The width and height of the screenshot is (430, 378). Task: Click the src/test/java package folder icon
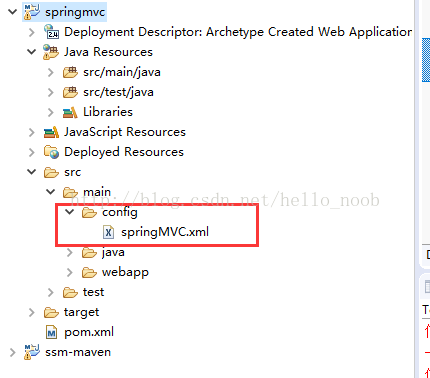click(70, 92)
